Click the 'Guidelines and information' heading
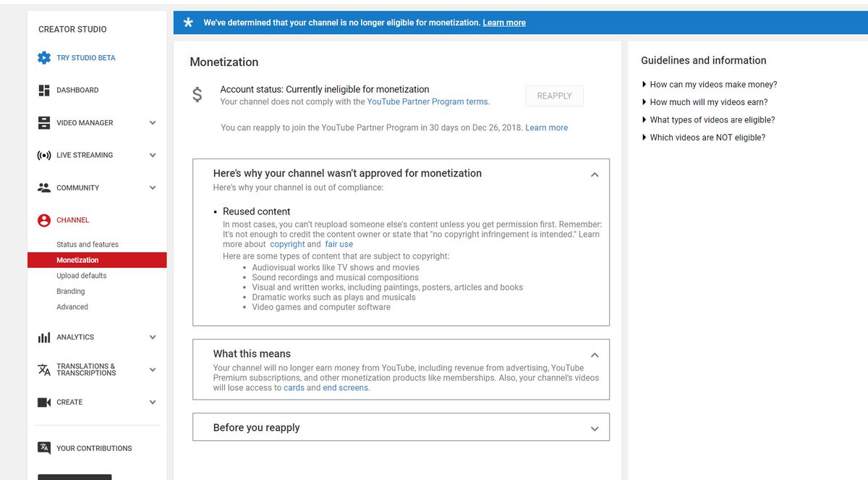Image resolution: width=868 pixels, height=480 pixels. [x=704, y=61]
